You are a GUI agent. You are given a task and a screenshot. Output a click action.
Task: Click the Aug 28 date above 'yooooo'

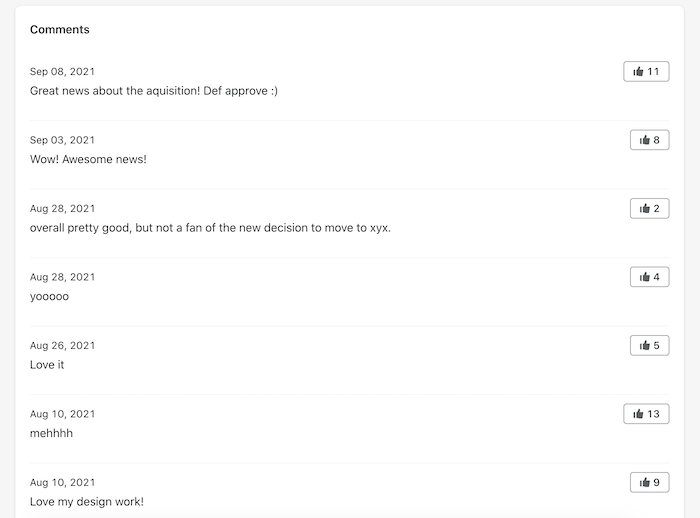tap(62, 277)
